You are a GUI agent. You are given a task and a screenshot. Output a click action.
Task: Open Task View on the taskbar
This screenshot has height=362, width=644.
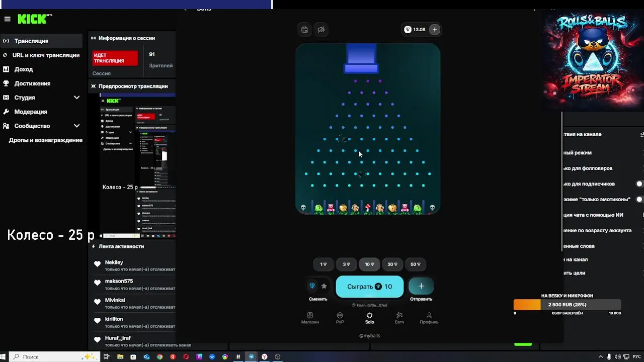[107, 356]
